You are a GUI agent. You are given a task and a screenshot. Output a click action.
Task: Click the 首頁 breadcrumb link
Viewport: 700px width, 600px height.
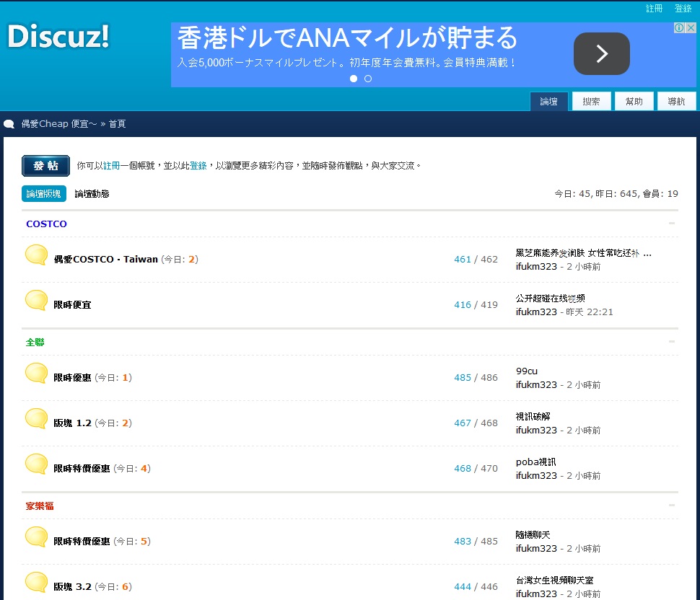coord(118,124)
